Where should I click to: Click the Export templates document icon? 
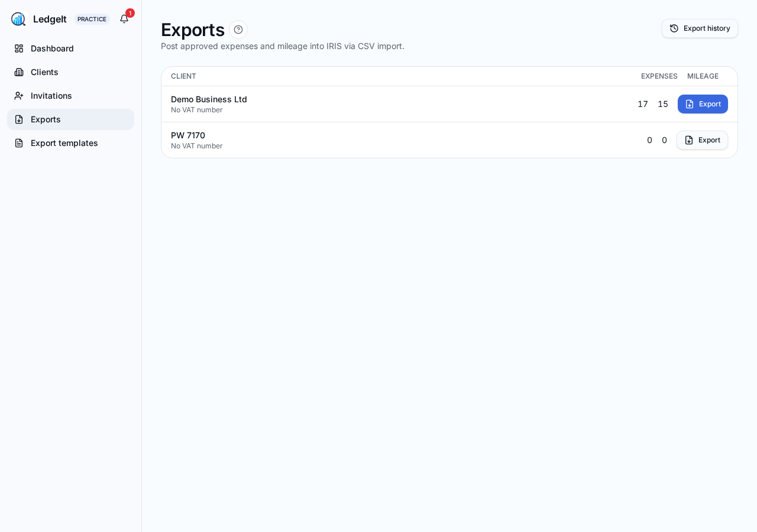click(19, 143)
